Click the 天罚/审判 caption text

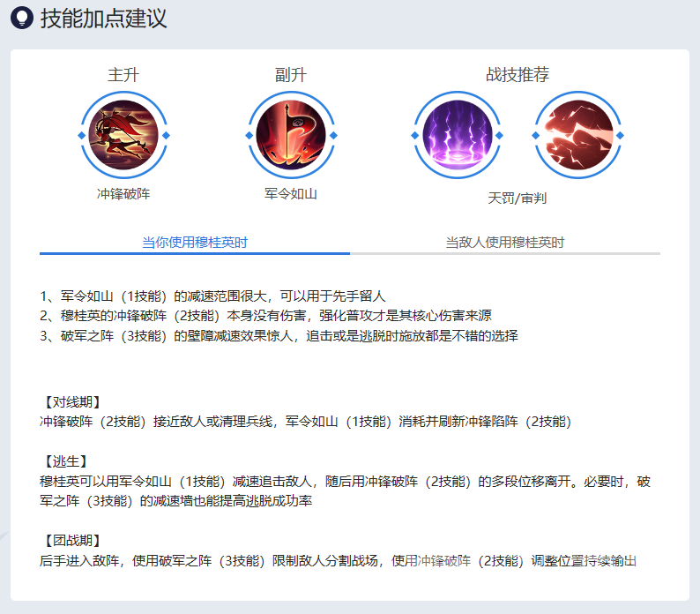(518, 198)
